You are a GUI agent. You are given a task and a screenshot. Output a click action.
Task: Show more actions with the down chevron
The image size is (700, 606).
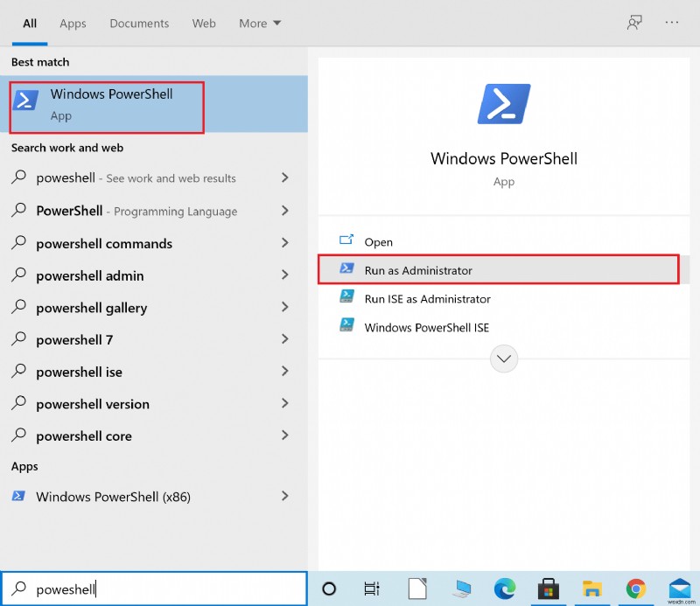pyautogui.click(x=504, y=359)
